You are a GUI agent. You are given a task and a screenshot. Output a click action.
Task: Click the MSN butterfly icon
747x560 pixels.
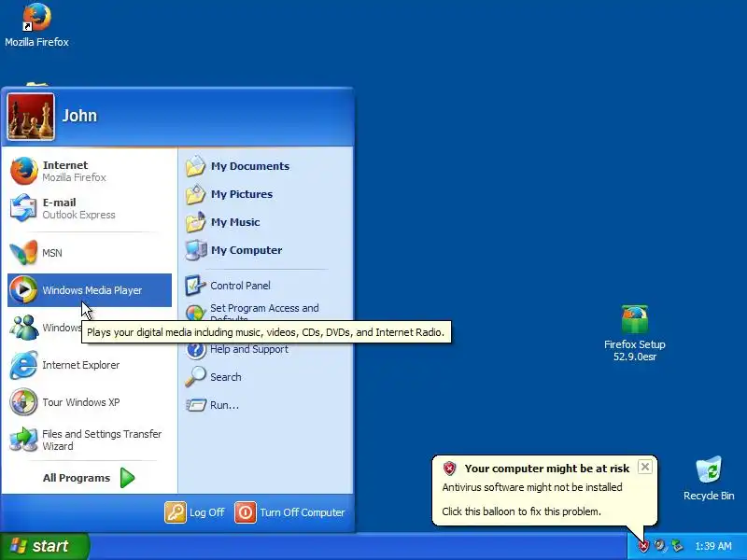[x=23, y=252]
